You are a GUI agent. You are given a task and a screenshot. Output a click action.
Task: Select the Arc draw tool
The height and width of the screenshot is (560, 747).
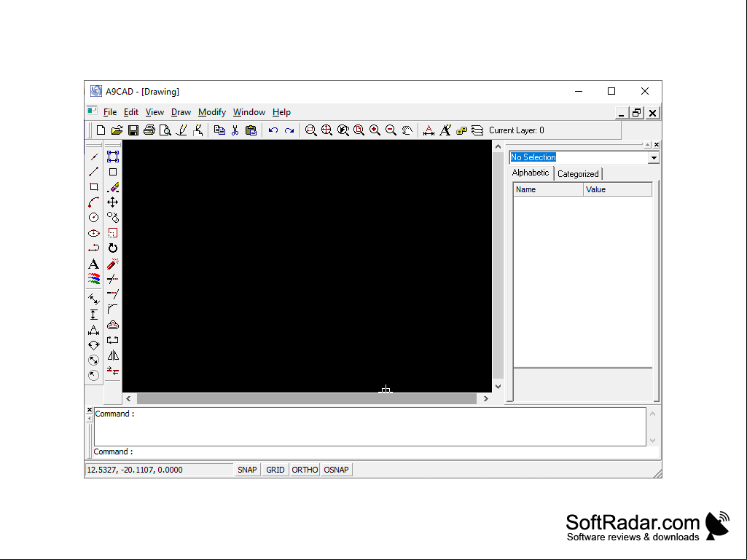point(94,202)
